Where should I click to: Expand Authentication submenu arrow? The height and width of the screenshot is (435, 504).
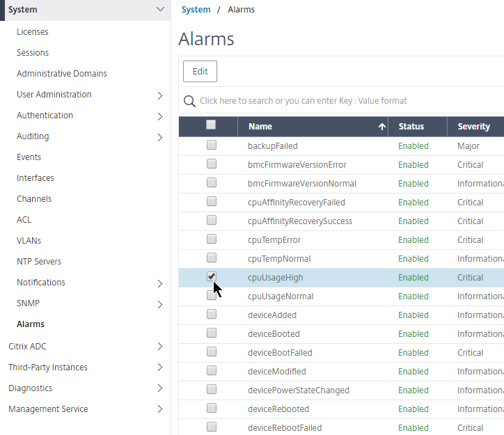tap(160, 117)
